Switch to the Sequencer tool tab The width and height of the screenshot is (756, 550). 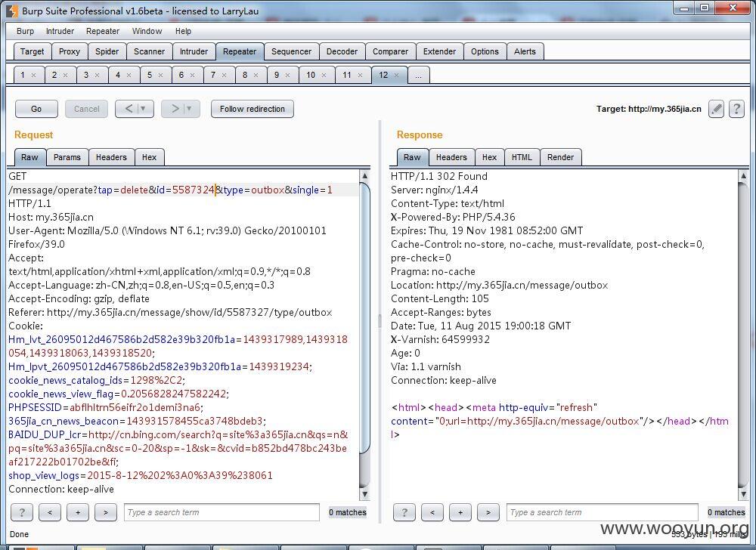tap(291, 51)
